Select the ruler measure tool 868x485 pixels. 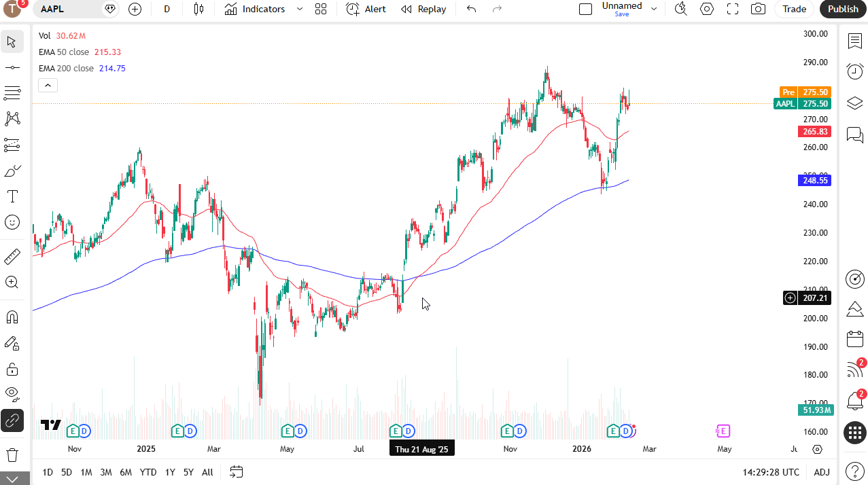click(x=12, y=256)
